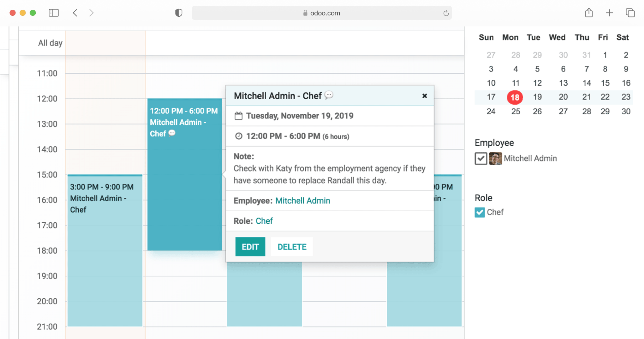Image resolution: width=644 pixels, height=339 pixels.
Task: Click the EDIT button
Action: tap(250, 247)
